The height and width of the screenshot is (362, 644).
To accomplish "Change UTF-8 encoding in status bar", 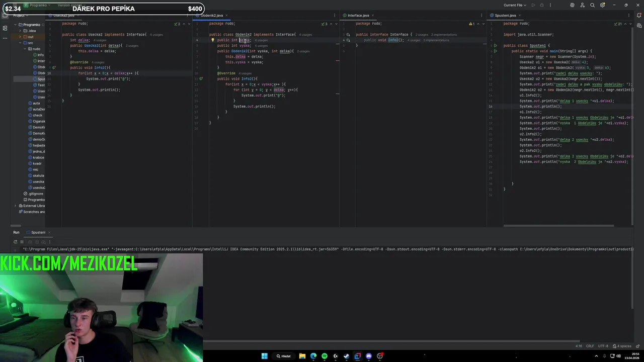I will [603, 346].
